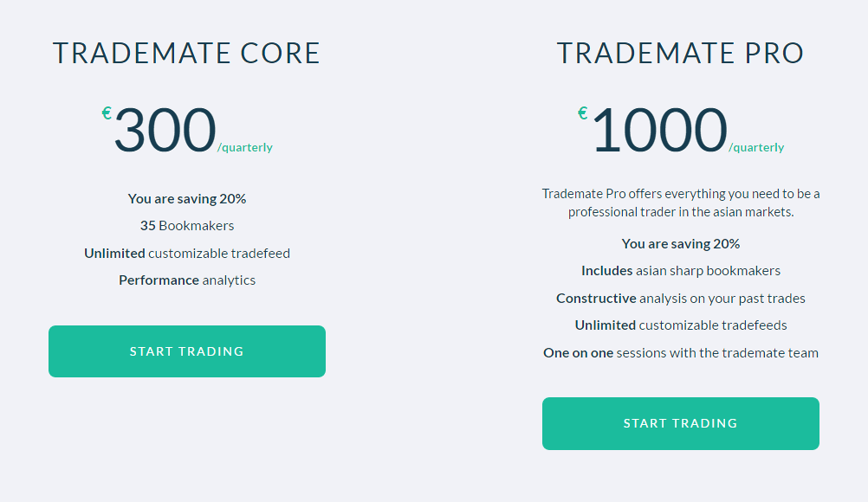The image size is (868, 502).
Task: Click One on one sessions line
Action: pyautogui.click(x=681, y=353)
